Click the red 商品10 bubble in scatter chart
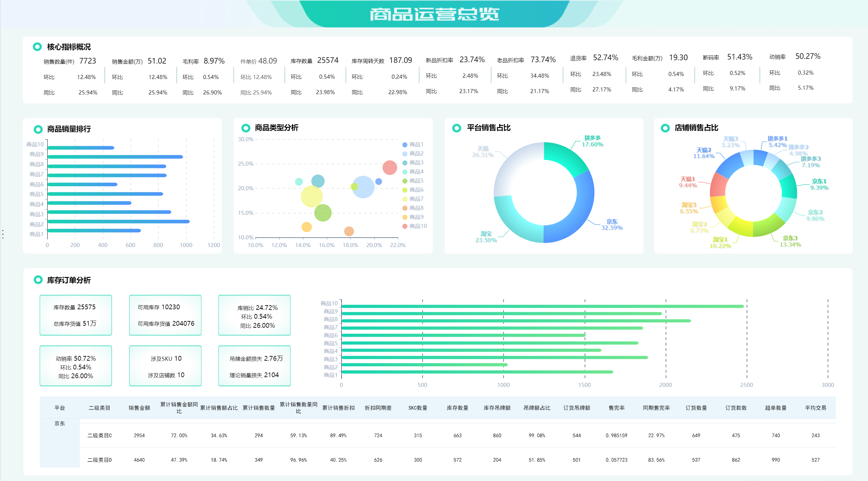The height and width of the screenshot is (481, 868). [x=389, y=167]
